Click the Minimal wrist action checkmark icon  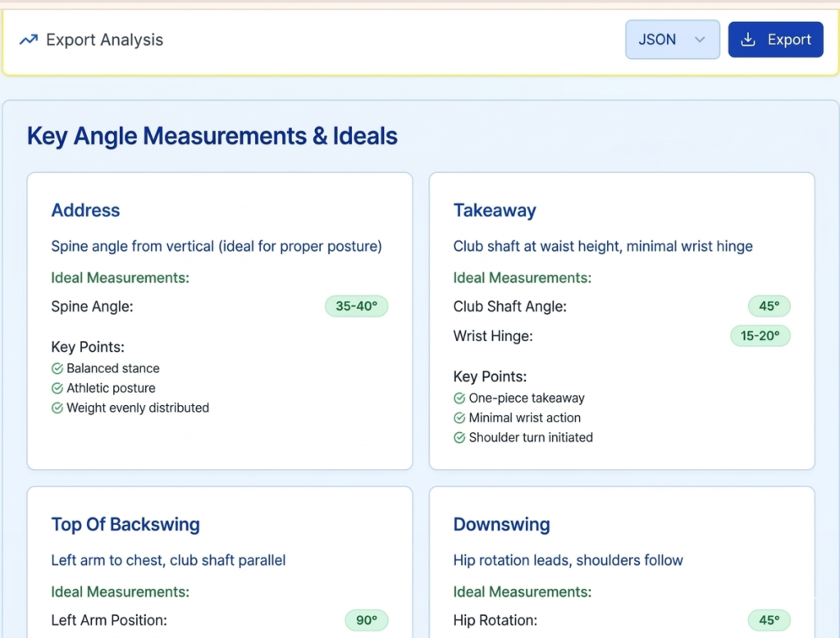tap(459, 418)
